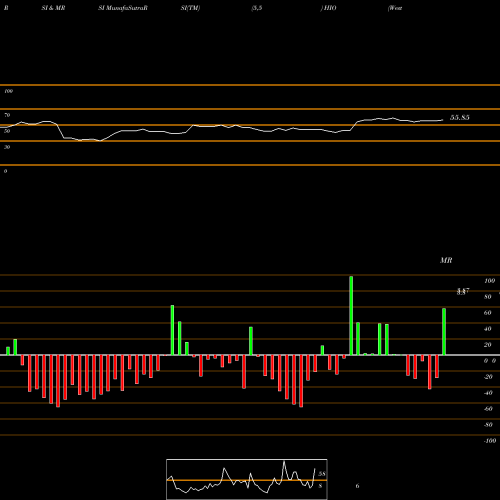
Task: Select the tallest green MR bar
Action: pyautogui.click(x=351, y=315)
